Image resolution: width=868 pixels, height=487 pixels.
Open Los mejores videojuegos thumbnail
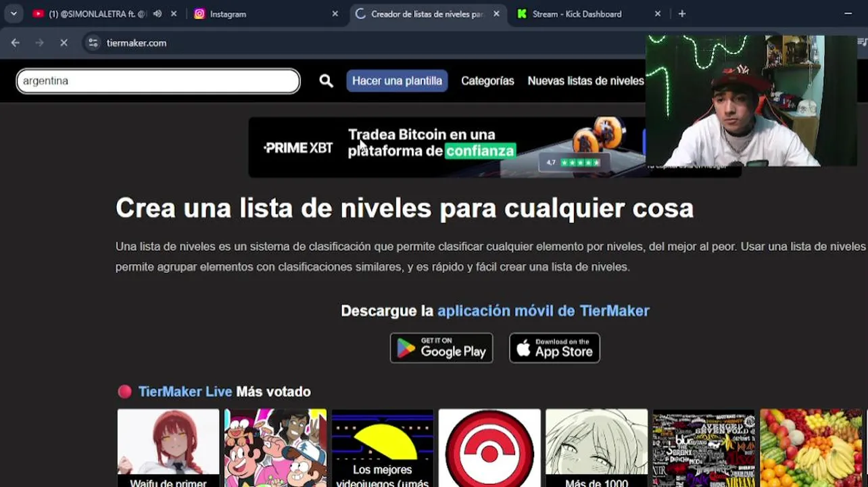382,448
